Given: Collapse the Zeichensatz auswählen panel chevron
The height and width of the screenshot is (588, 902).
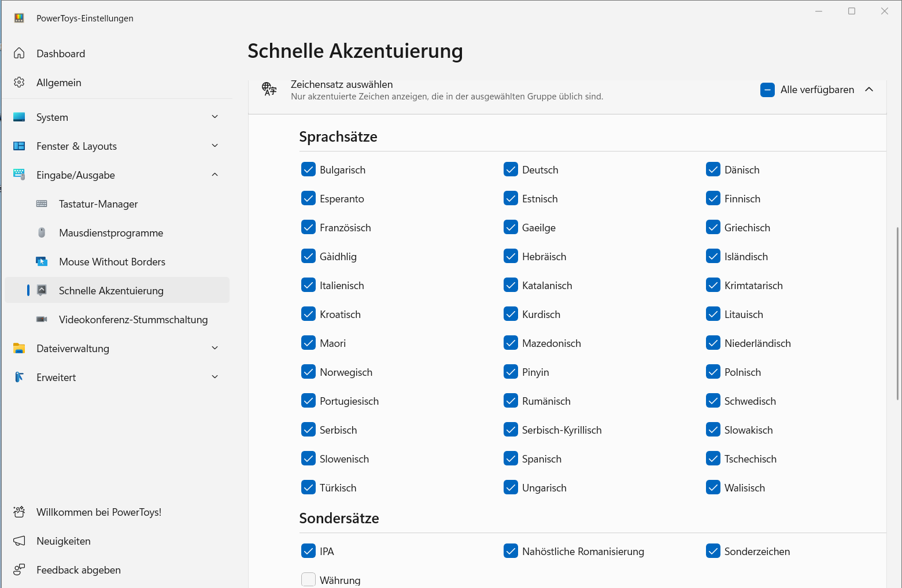Looking at the screenshot, I should tap(869, 90).
